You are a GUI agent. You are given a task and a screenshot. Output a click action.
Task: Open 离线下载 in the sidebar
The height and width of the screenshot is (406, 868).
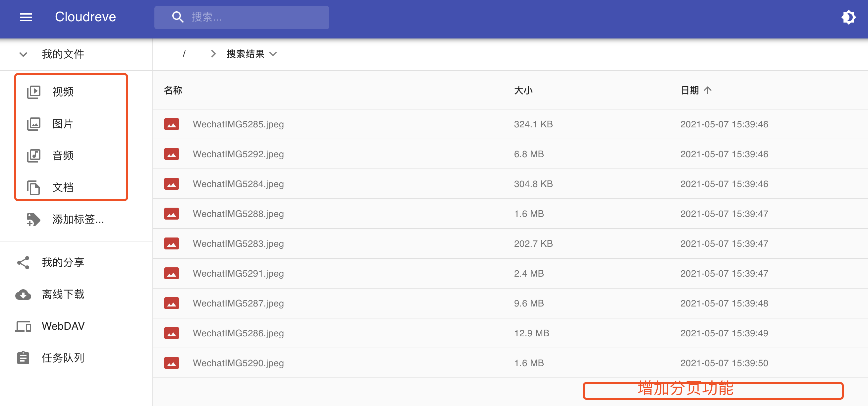(63, 294)
